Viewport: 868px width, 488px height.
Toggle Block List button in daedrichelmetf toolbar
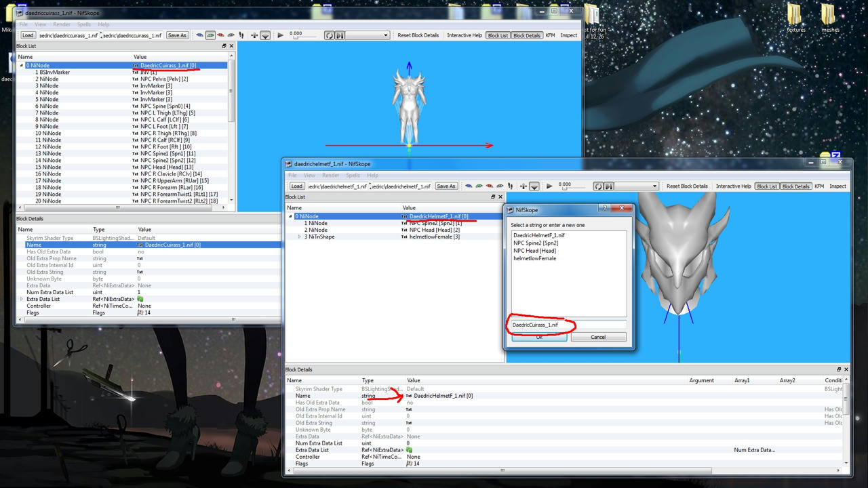click(x=767, y=186)
